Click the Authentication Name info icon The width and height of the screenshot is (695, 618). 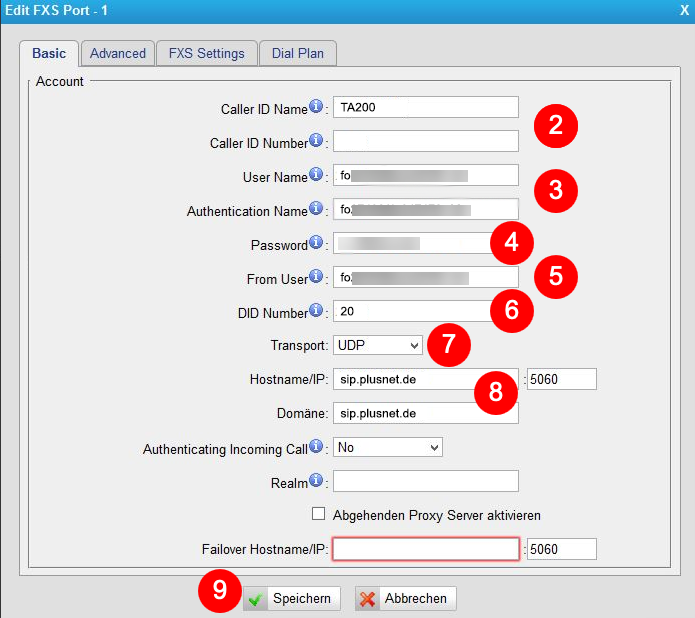pyautogui.click(x=316, y=209)
